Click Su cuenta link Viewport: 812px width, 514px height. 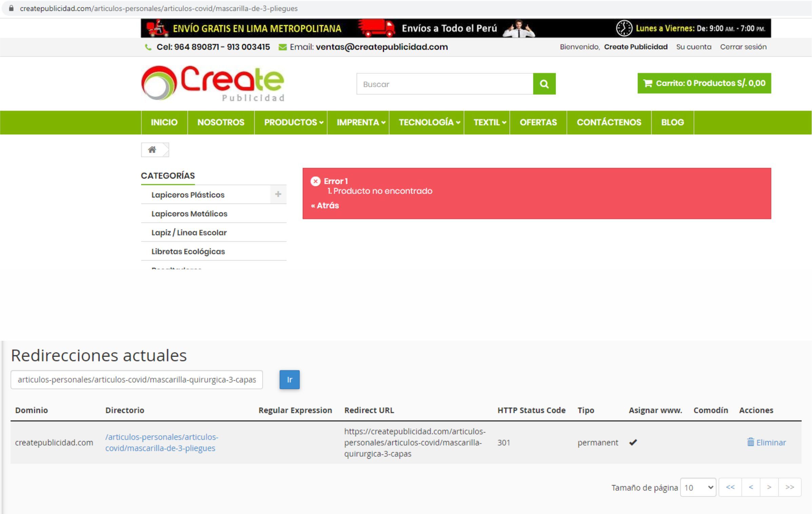pyautogui.click(x=694, y=47)
